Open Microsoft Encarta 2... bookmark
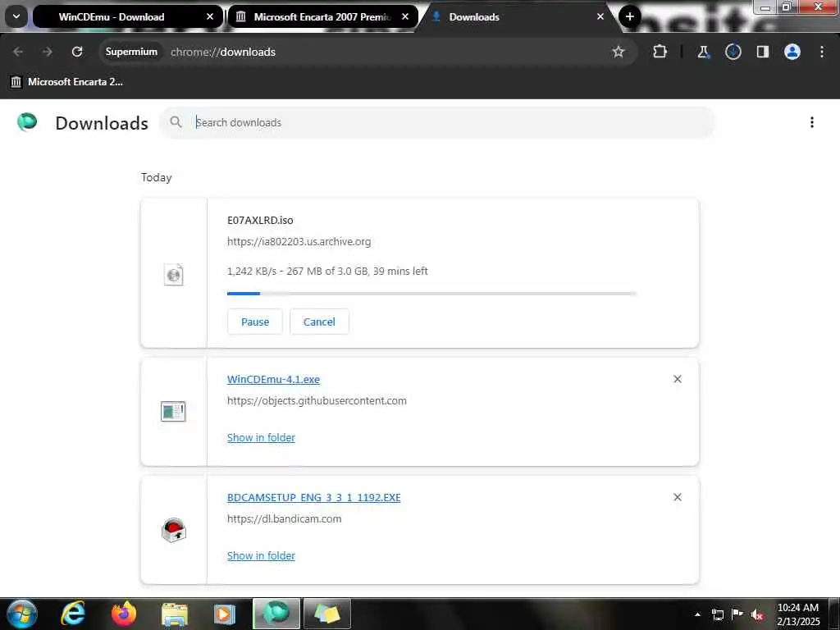Image resolution: width=840 pixels, height=630 pixels. [67, 81]
